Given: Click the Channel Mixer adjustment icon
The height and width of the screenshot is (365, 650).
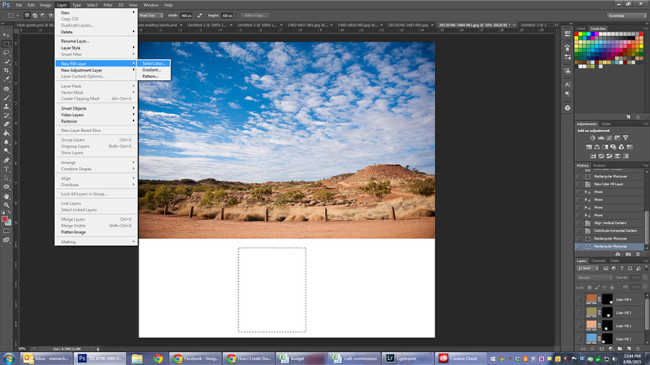Looking at the screenshot, I should [621, 147].
